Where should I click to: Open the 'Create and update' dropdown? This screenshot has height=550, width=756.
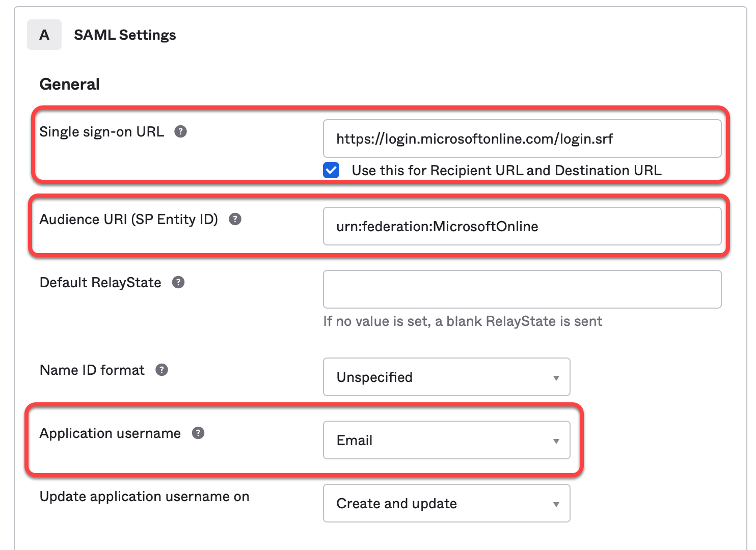tap(446, 503)
